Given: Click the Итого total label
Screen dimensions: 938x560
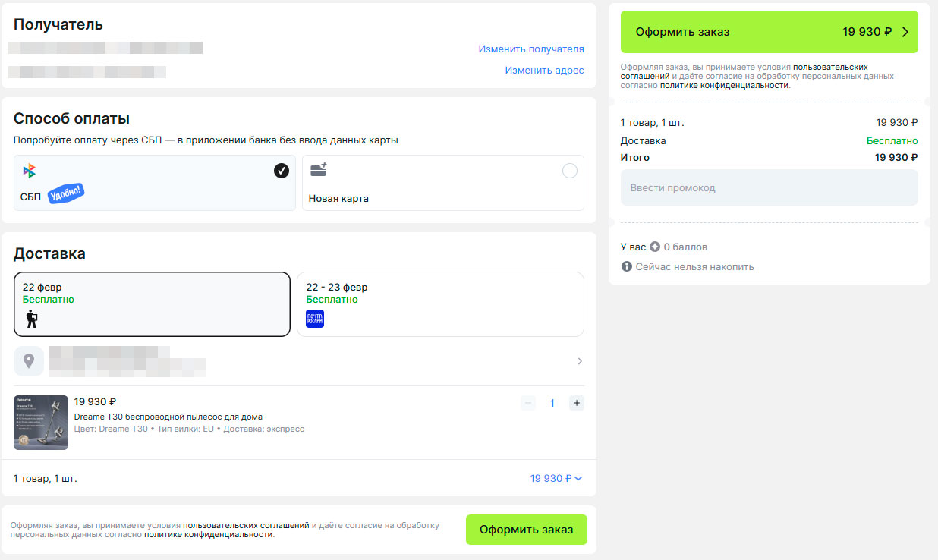Looking at the screenshot, I should point(635,157).
